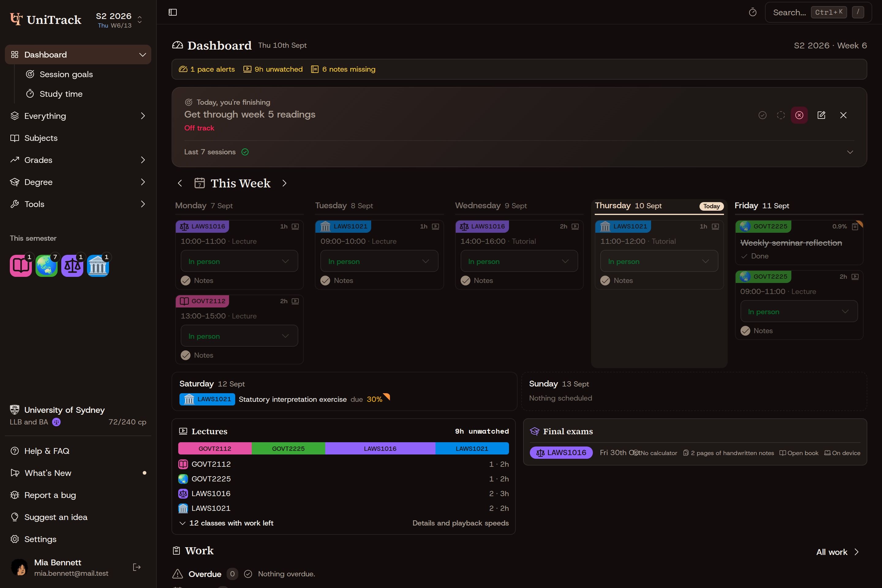Open the S2 2026 semester switcher
The image size is (882, 588).
119,20
